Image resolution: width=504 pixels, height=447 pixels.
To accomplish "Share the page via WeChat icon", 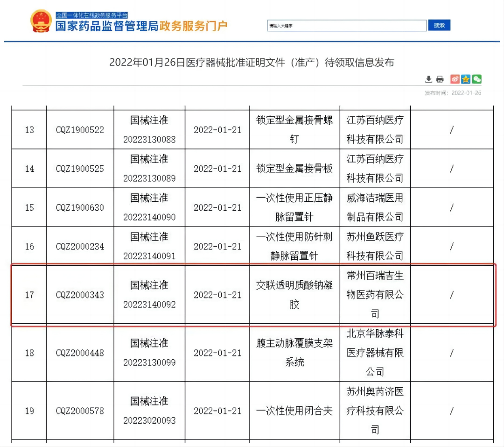I will [476, 79].
